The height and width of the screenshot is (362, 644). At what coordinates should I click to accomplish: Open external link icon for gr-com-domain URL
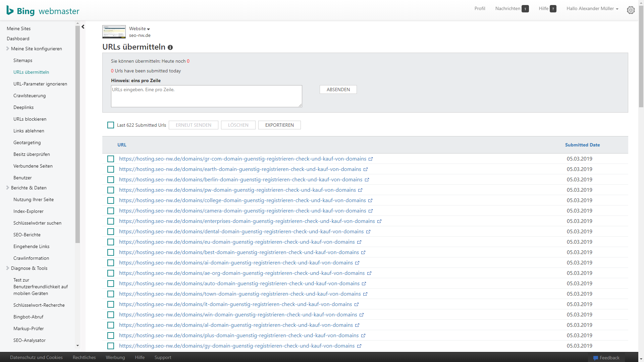point(371,159)
